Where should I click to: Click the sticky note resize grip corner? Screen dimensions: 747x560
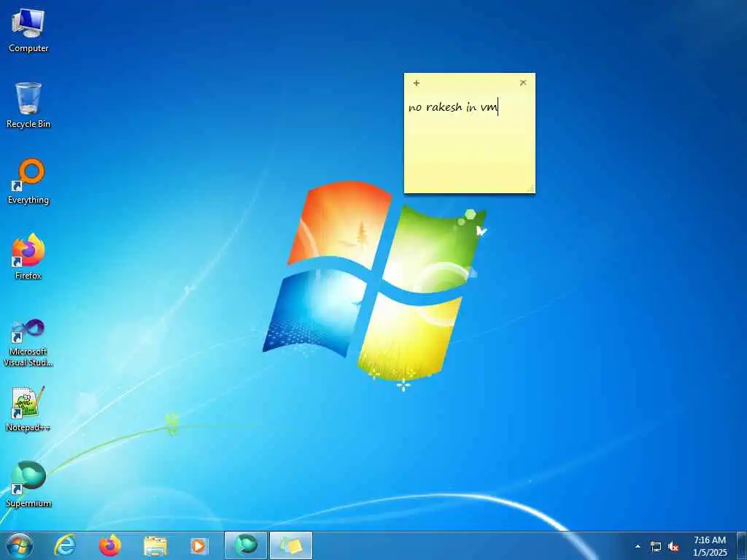pyautogui.click(x=531, y=190)
